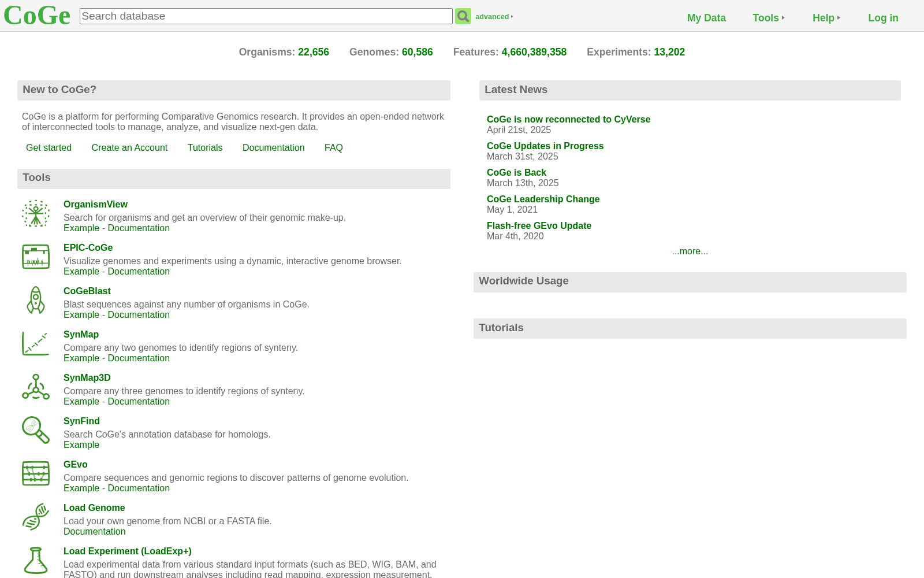Read the Flash-free GEvo Update news item
Image resolution: width=924 pixels, height=578 pixels.
click(x=539, y=226)
